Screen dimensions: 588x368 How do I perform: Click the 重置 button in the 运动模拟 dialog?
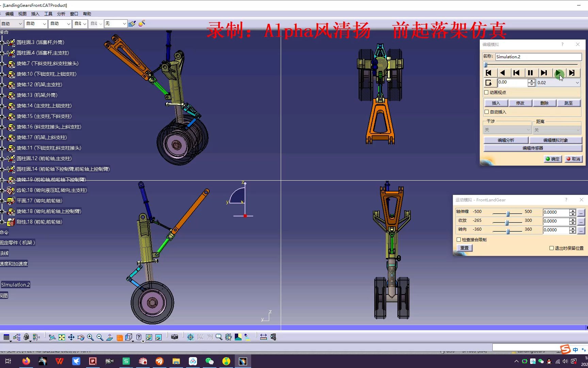(464, 248)
